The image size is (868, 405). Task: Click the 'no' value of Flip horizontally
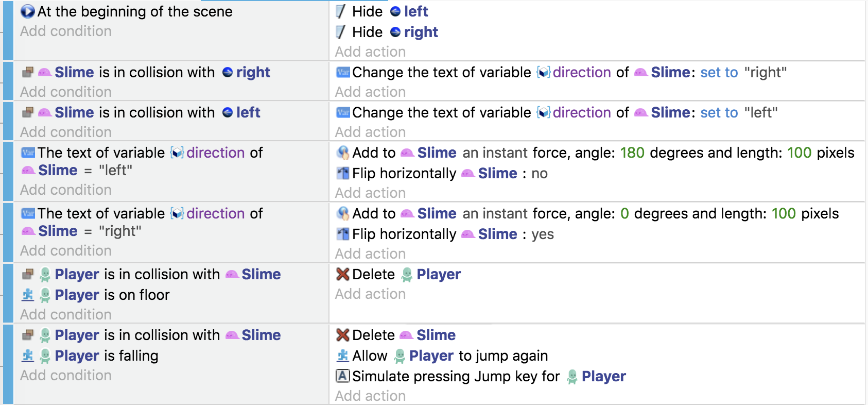[539, 173]
